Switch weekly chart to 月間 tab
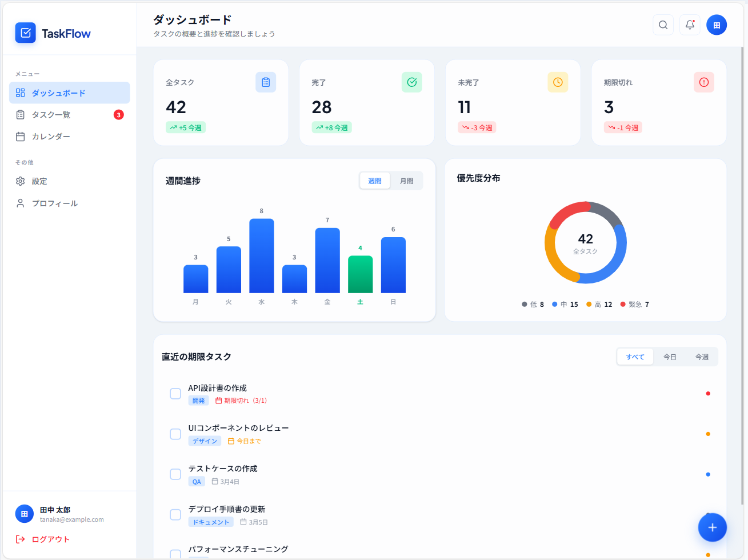The width and height of the screenshot is (748, 560). point(407,181)
